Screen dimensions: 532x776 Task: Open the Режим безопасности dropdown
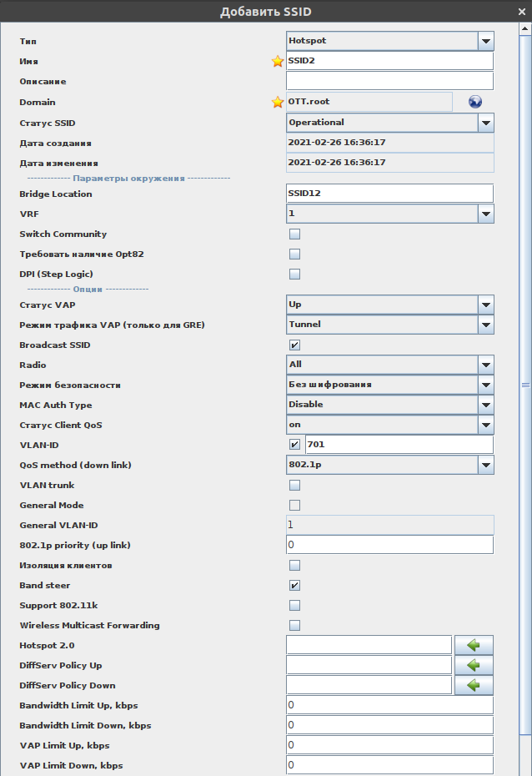point(485,385)
